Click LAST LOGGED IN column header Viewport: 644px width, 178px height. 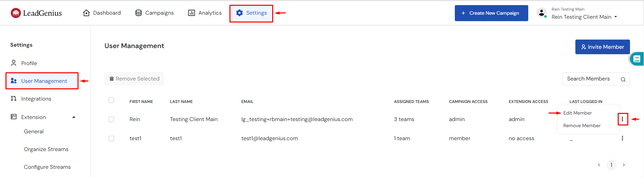(586, 102)
